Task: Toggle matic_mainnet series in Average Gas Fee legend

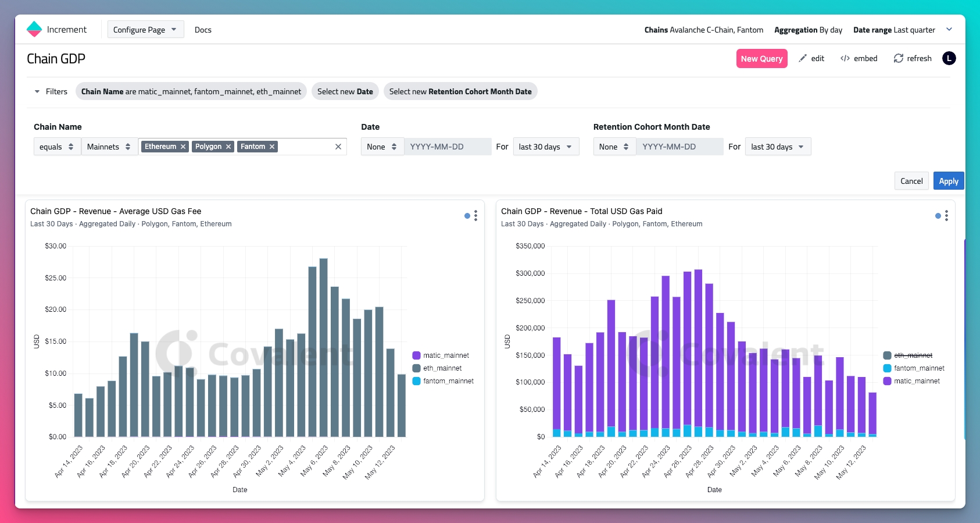Action: 445,355
